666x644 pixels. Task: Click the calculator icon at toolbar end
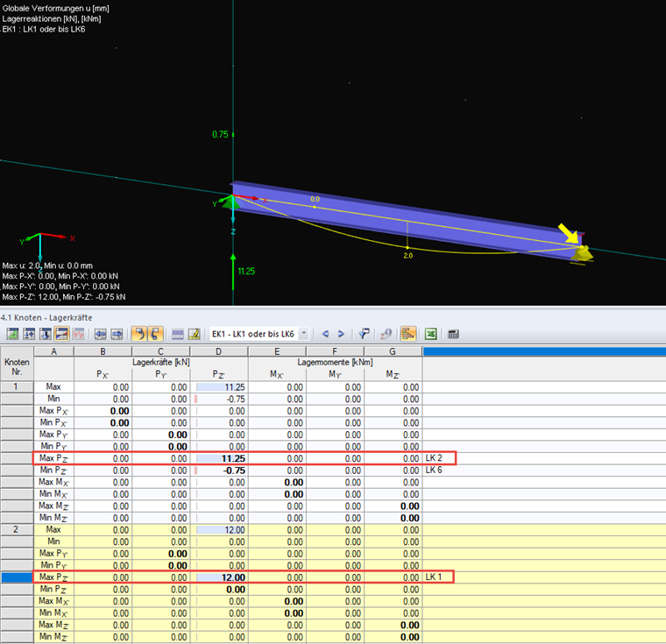(x=453, y=334)
